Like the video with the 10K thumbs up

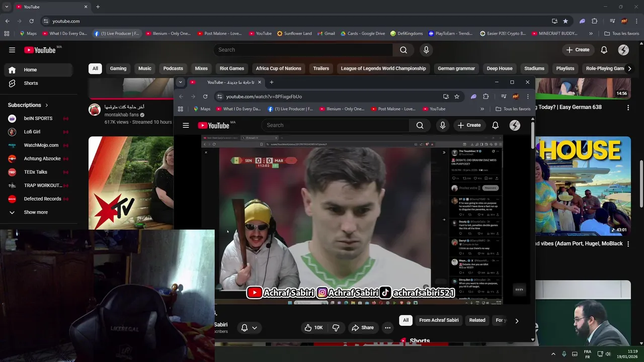click(313, 328)
